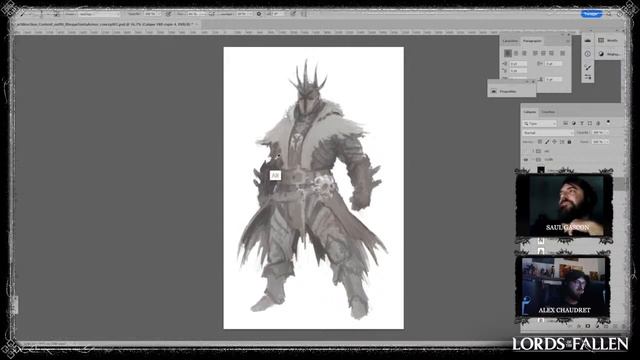Open the collapsed Properties panel
This screenshot has height=360, width=640.
tap(508, 91)
